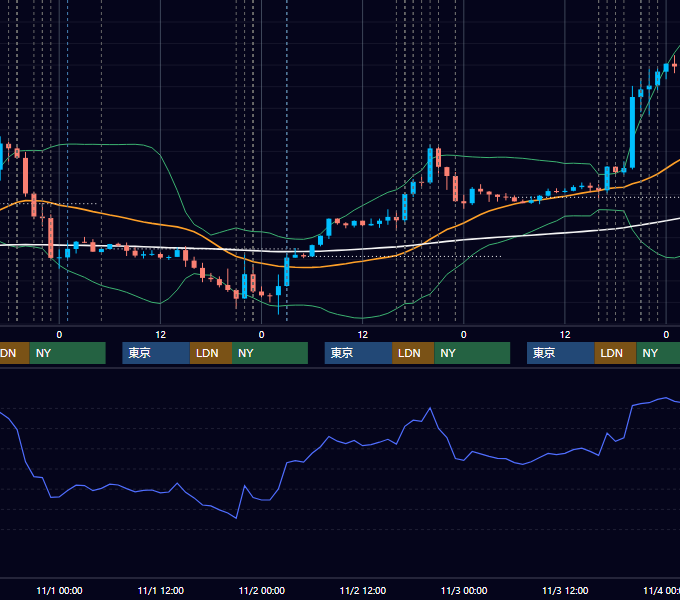Viewport: 680px width, 600px height.
Task: Click the NY session block ending on 11/3
Action: pos(472,353)
